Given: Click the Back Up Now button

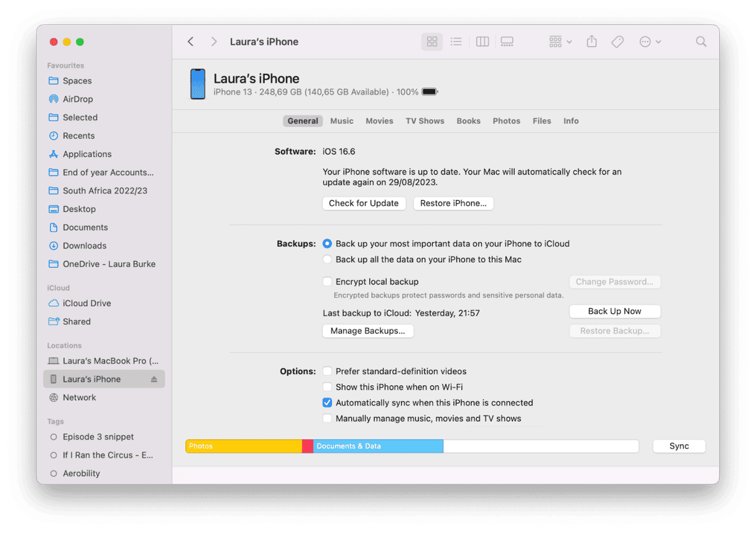Looking at the screenshot, I should coord(614,311).
